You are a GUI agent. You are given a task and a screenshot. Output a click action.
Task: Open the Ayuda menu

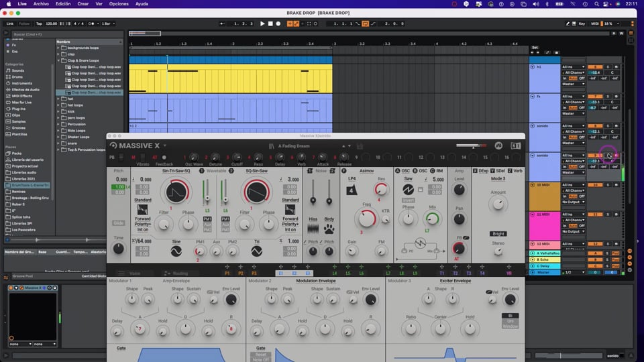click(x=142, y=4)
